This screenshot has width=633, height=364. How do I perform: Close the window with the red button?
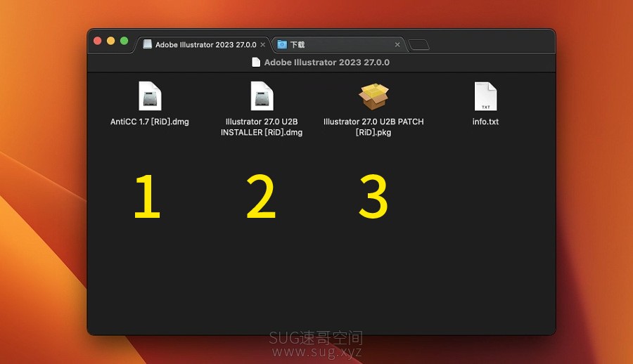[x=97, y=41]
